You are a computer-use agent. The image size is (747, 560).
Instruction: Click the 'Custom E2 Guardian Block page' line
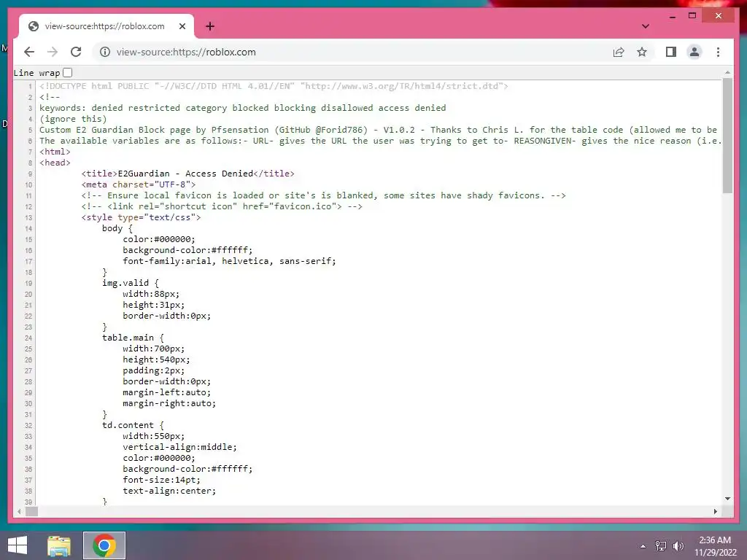pos(379,130)
